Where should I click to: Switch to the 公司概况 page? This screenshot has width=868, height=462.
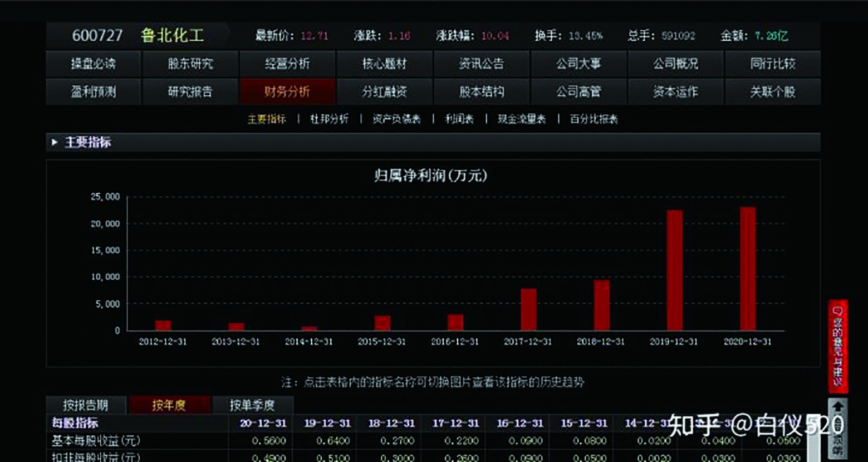[x=675, y=64]
